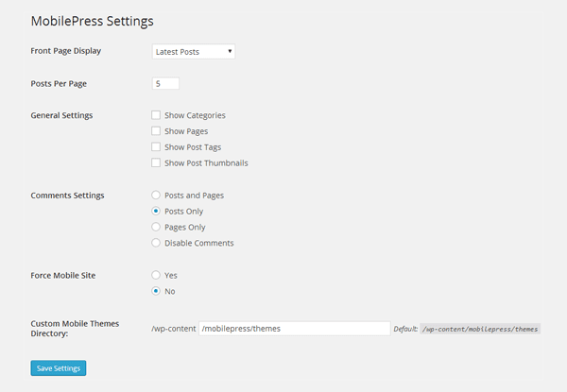This screenshot has height=392, width=567.
Task: Click the Front Page Display label
Action: tap(66, 51)
